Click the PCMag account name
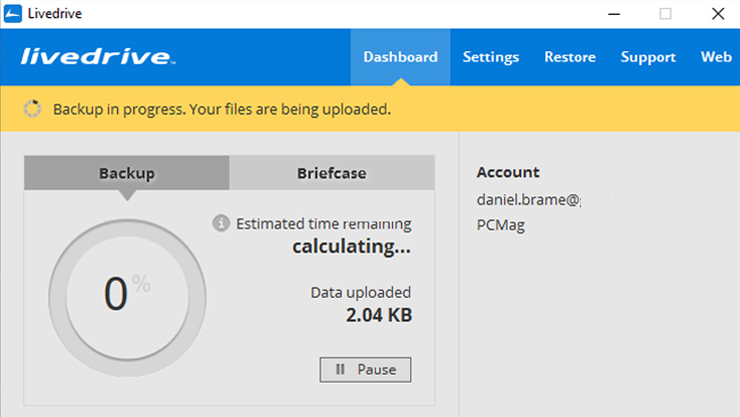Image resolution: width=740 pixels, height=417 pixels. [501, 225]
